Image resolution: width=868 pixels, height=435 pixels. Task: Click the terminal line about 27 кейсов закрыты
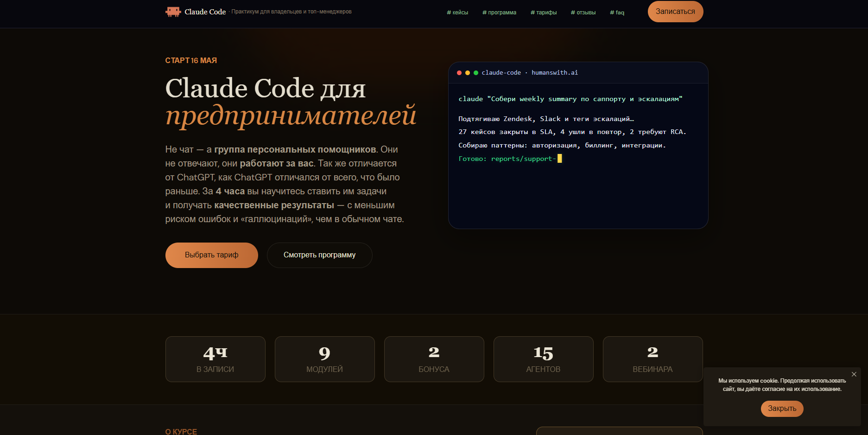[572, 132]
